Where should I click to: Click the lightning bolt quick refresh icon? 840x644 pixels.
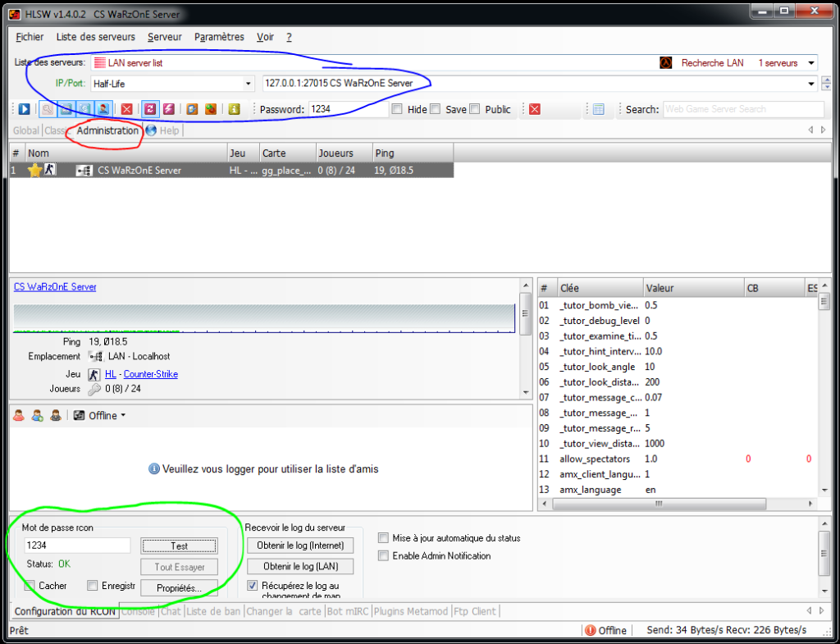tap(168, 109)
